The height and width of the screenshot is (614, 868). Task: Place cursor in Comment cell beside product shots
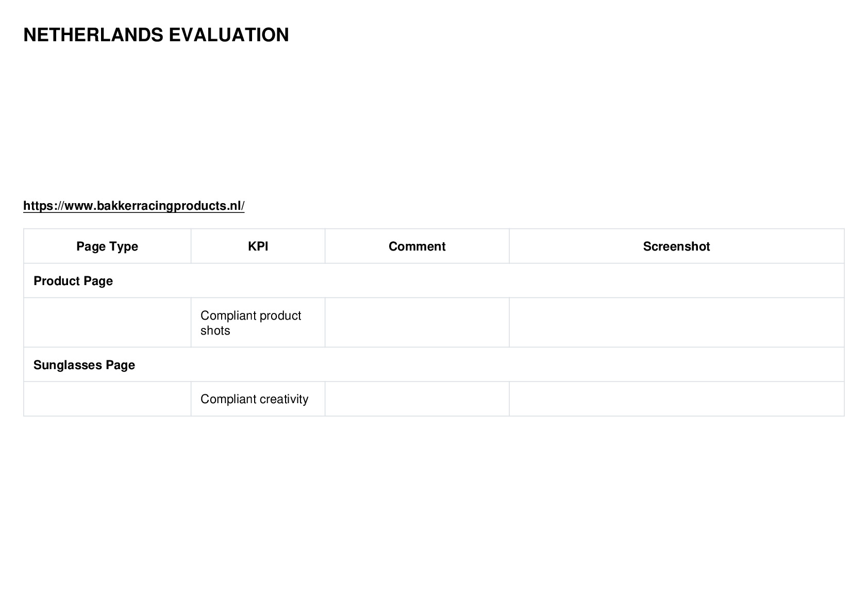click(x=417, y=323)
